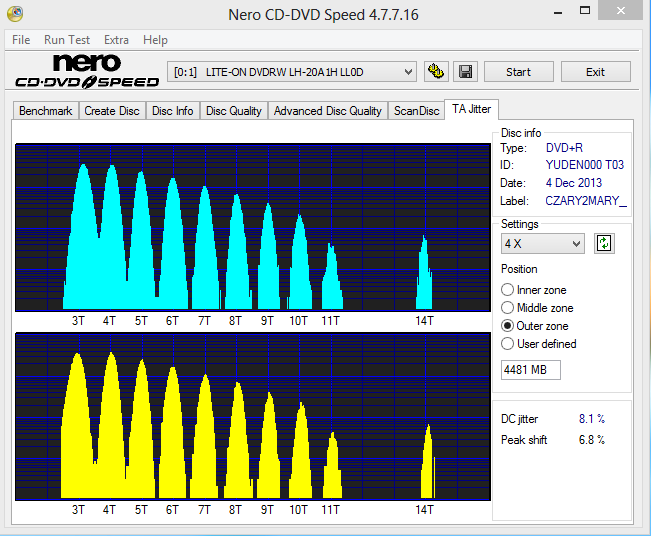Image resolution: width=651 pixels, height=536 pixels.
Task: Switch to the Disc Quality tab
Action: pos(234,111)
